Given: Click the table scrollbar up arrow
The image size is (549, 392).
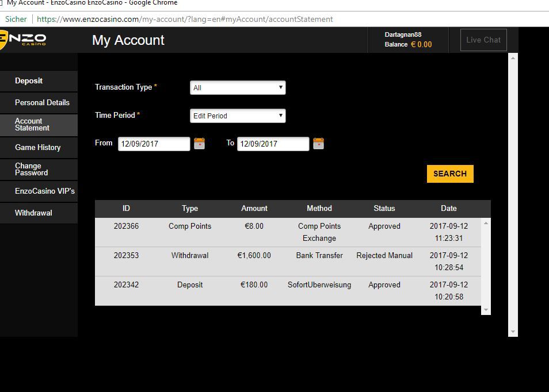Looking at the screenshot, I should pos(486,223).
